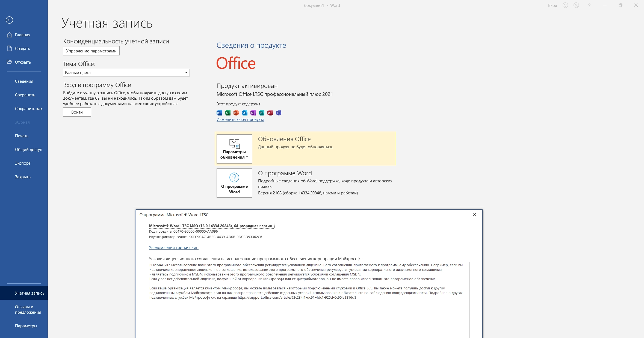The height and width of the screenshot is (338, 644).
Task: Click the Home icon beside Главная
Action: (10, 35)
